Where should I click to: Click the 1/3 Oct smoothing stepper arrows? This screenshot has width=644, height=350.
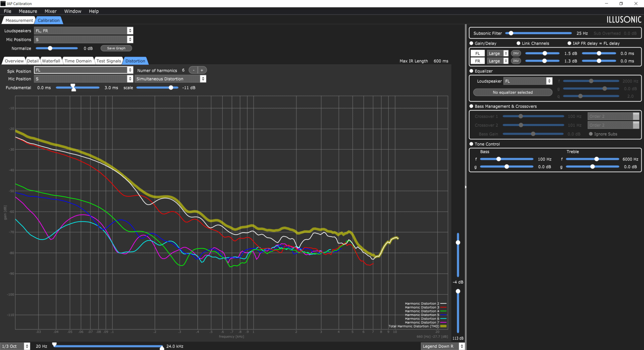(x=27, y=346)
